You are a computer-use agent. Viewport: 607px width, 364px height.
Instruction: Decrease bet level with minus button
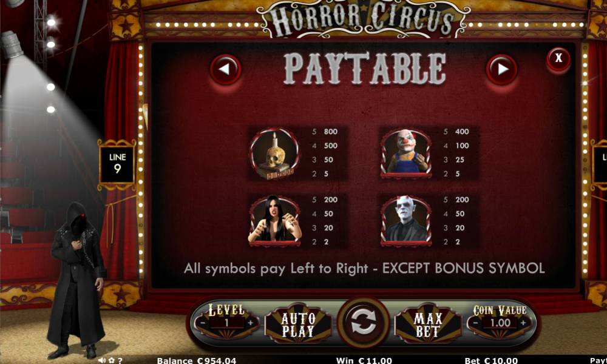coord(203,323)
